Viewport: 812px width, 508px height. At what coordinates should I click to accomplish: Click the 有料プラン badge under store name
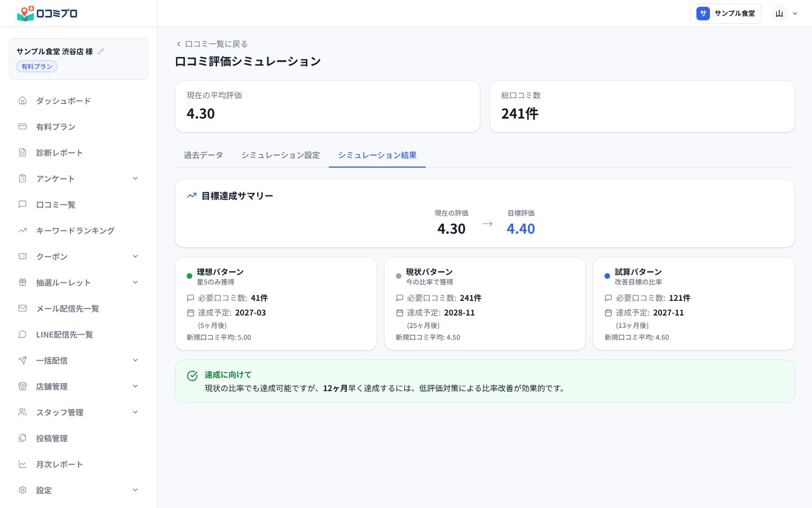click(x=37, y=67)
